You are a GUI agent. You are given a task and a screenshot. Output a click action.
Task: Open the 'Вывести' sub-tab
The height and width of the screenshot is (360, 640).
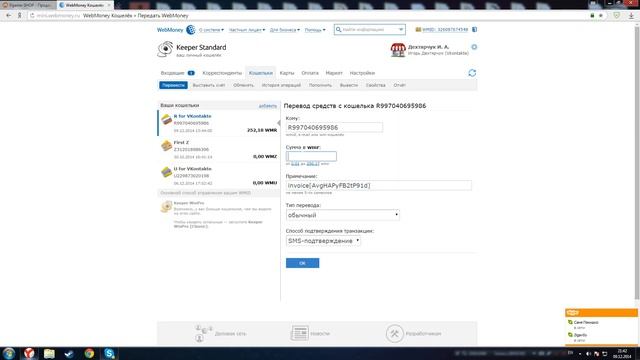tap(349, 85)
